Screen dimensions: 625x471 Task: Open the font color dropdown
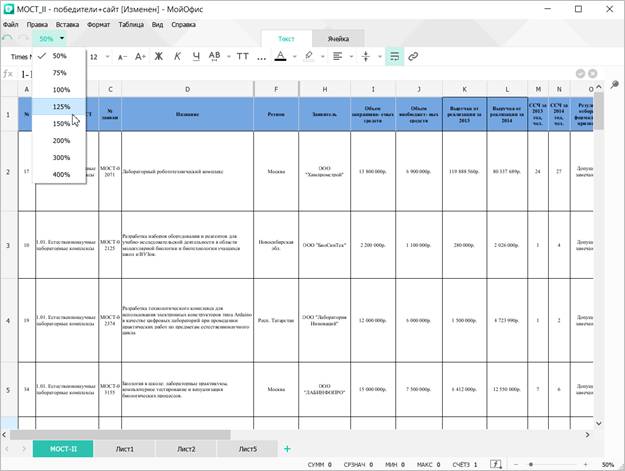pos(295,56)
